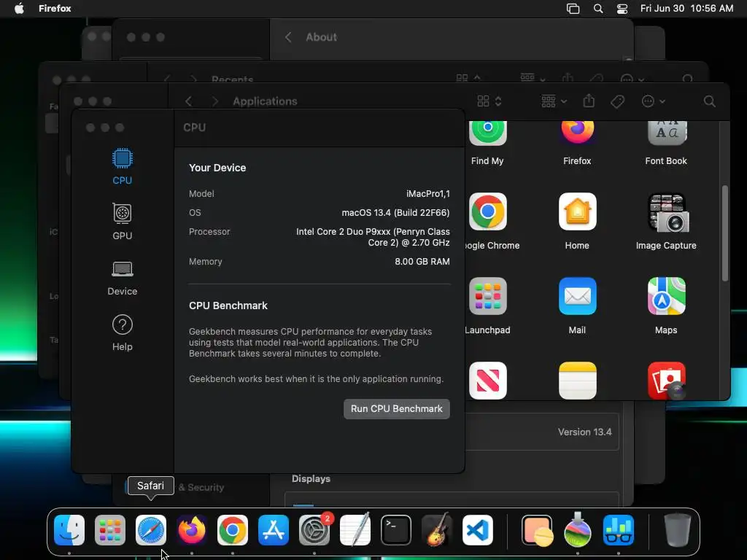Open Control Center from the menu bar
747x560 pixels.
pyautogui.click(x=622, y=8)
